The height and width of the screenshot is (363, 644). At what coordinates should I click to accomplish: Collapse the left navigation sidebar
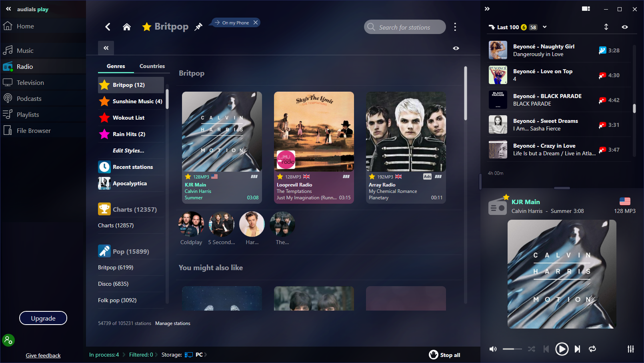pyautogui.click(x=8, y=9)
